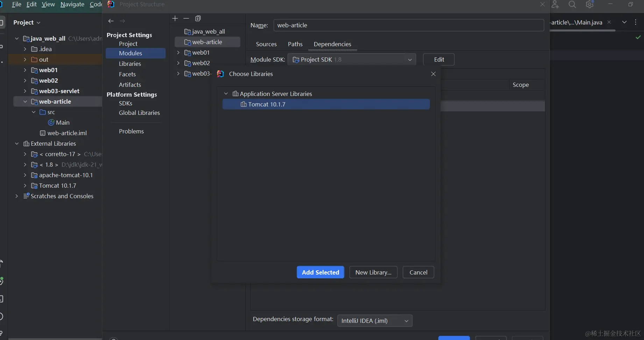Open Global Libraries under Platform Settings
The image size is (644, 340).
tap(139, 113)
